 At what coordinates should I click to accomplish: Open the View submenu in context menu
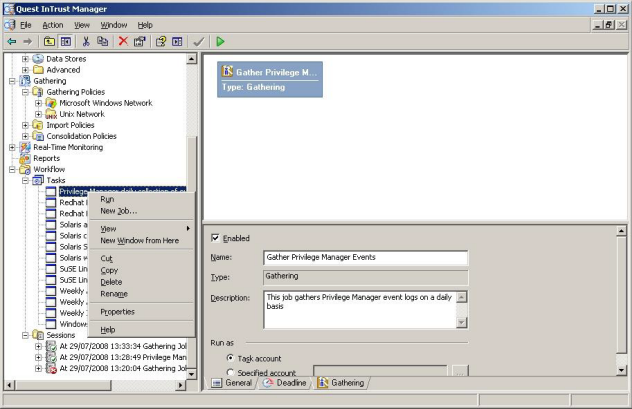tap(141, 229)
